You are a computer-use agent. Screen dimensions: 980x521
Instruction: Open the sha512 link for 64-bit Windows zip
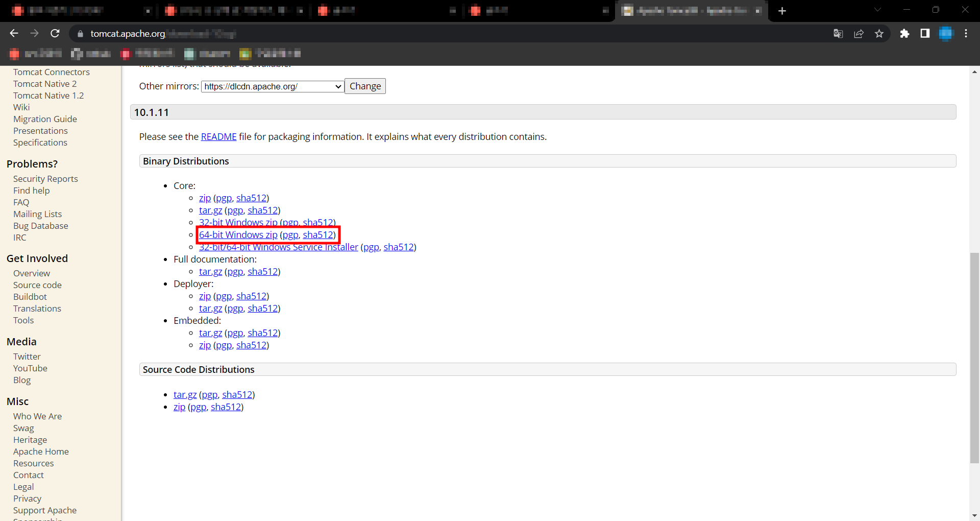318,235
